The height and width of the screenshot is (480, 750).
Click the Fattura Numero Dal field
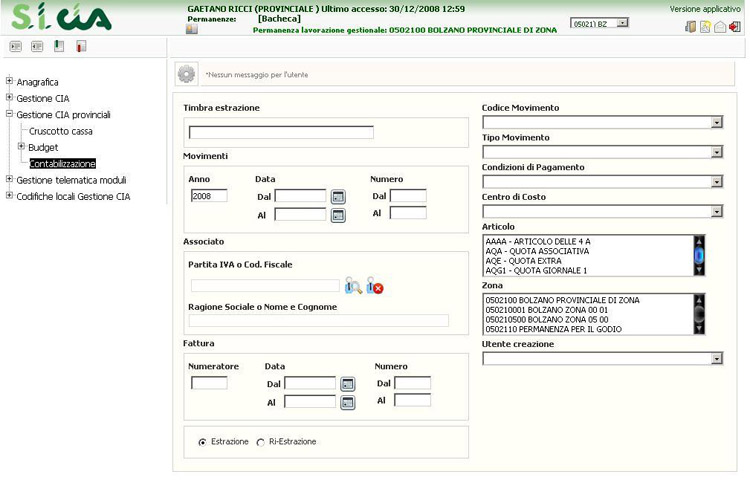tap(412, 383)
